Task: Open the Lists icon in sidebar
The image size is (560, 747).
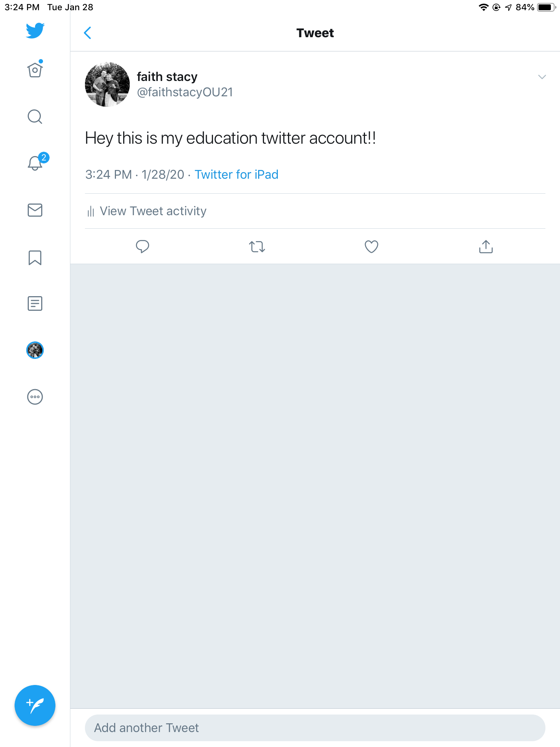Action: pos(35,303)
